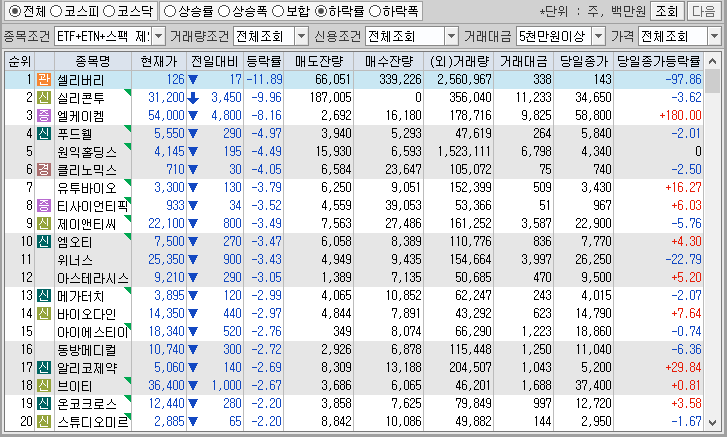The height and width of the screenshot is (437, 727).
Task: Click the down triangle icon in 위너스 row
Action: (x=193, y=260)
